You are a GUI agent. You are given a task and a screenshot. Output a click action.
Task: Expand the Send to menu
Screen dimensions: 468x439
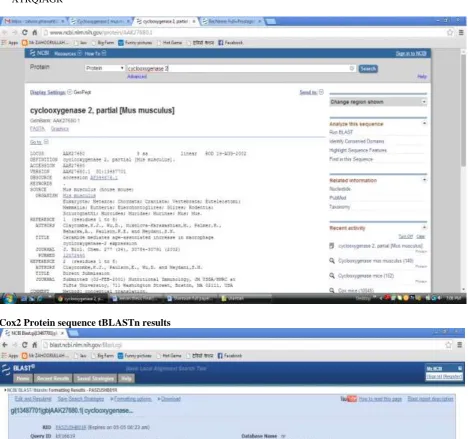pyautogui.click(x=311, y=92)
